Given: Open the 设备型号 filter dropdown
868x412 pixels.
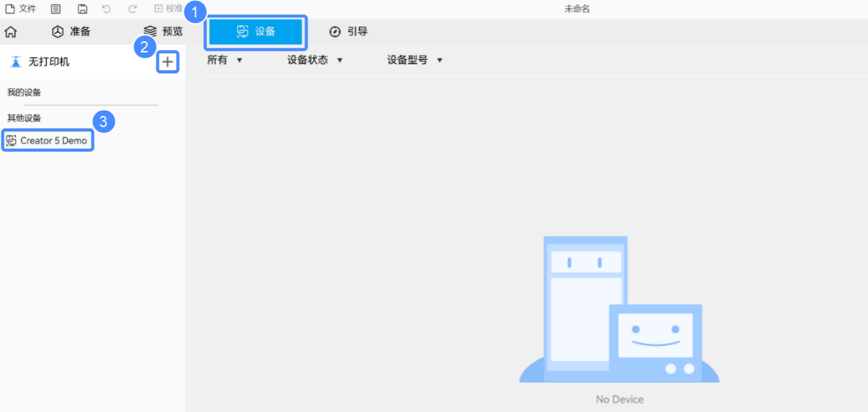Looking at the screenshot, I should click(x=415, y=60).
